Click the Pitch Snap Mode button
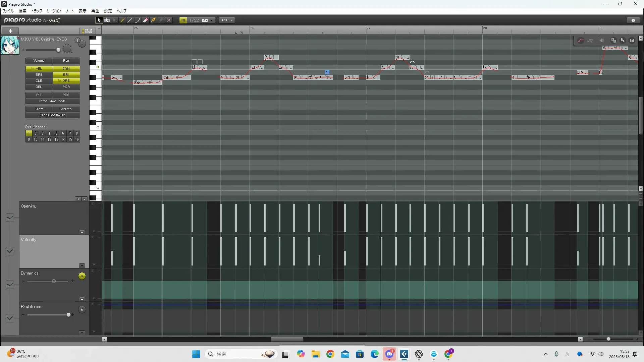Viewport: 644px width, 362px height. click(x=53, y=101)
